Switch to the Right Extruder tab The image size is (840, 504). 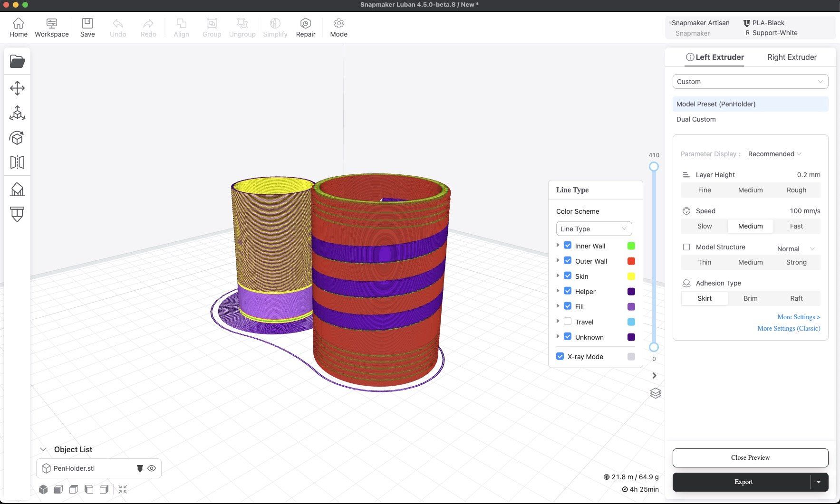click(792, 57)
